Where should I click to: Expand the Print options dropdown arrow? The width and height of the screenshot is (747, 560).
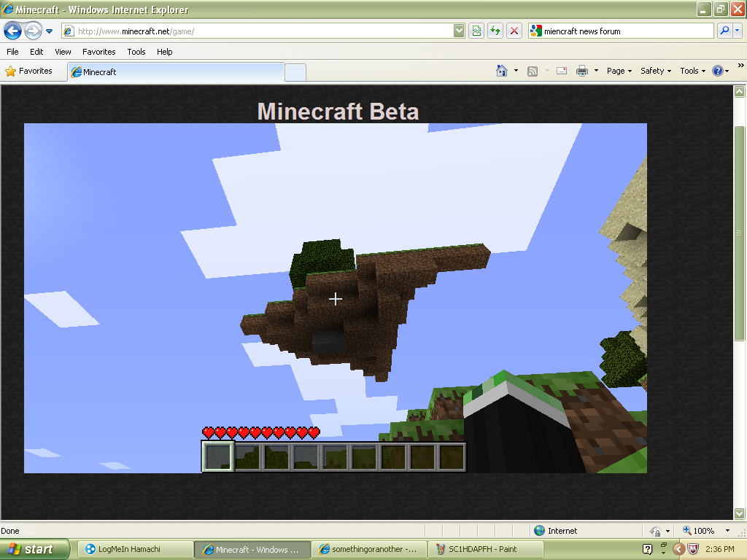click(x=596, y=71)
